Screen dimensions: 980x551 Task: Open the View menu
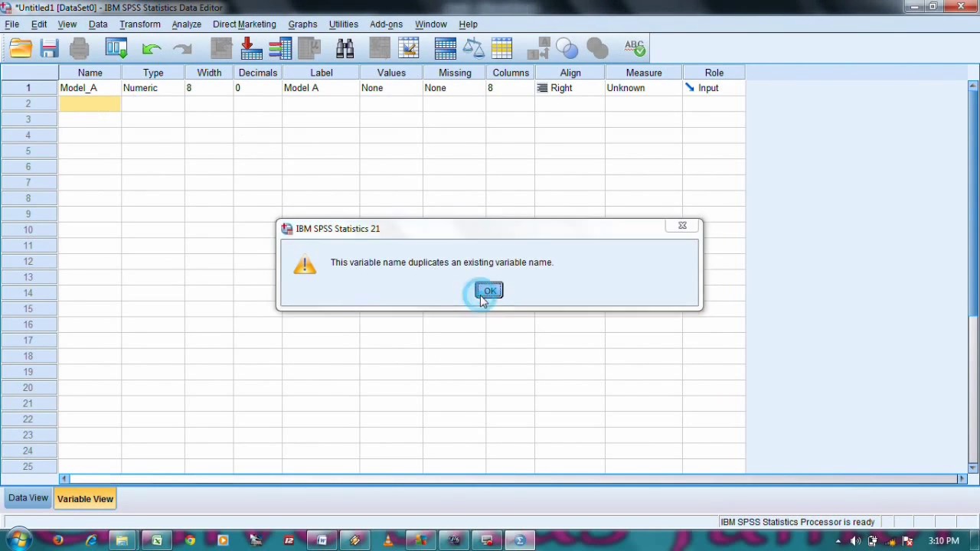click(x=67, y=24)
